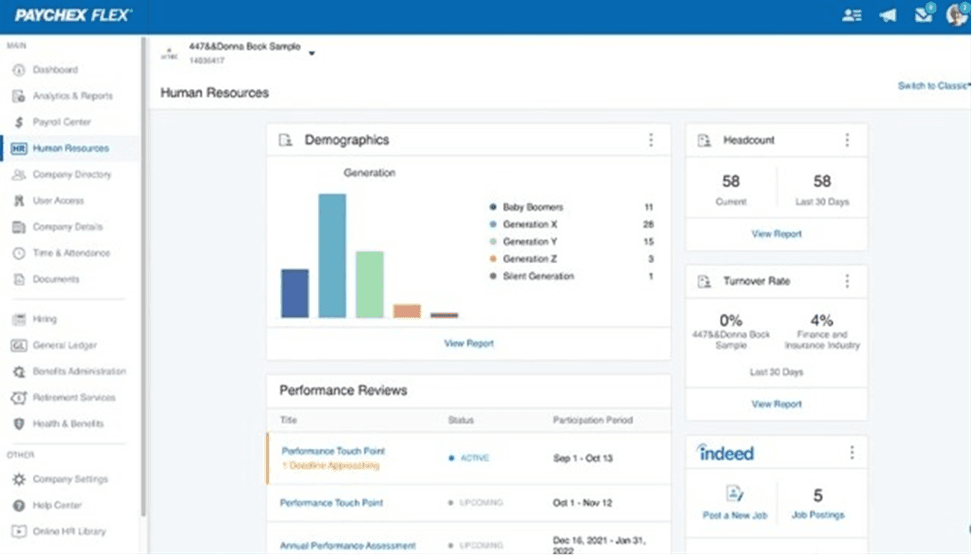
Task: Click the Hiring icon in sidebar
Action: click(x=19, y=320)
